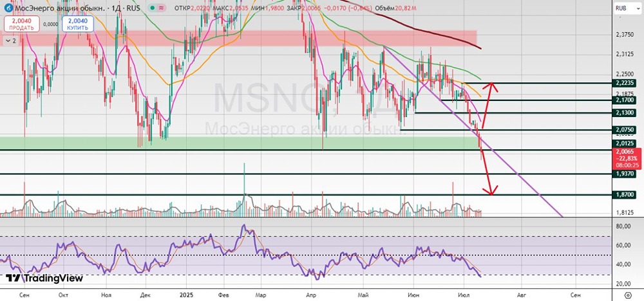Click the green market status dot
The image size is (644, 301).
153,8
